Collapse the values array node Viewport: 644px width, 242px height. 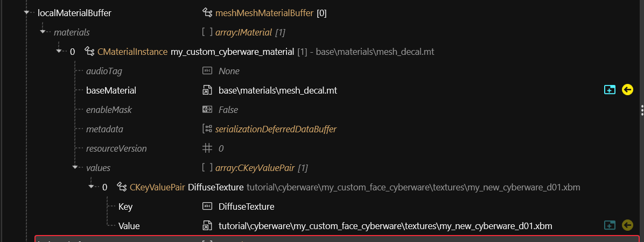76,168
